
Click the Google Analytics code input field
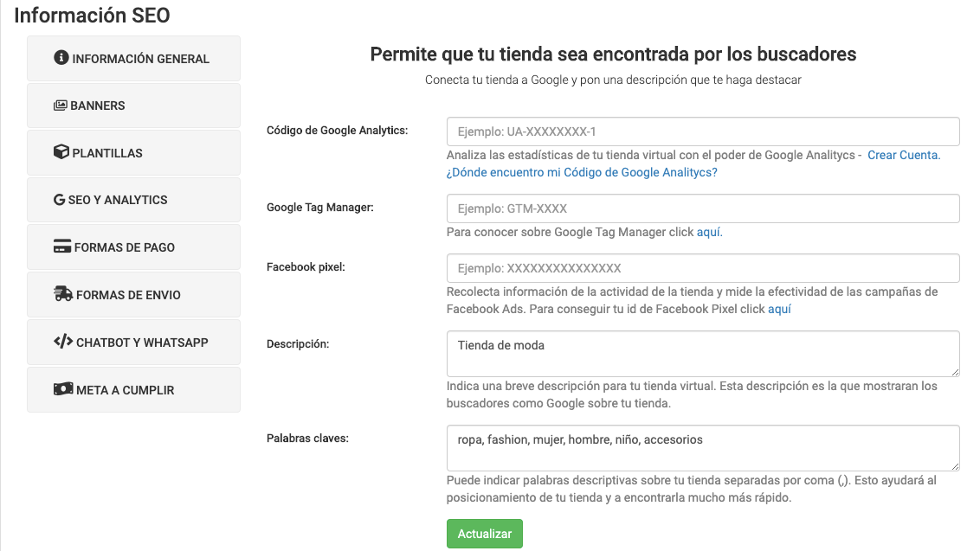(x=703, y=131)
